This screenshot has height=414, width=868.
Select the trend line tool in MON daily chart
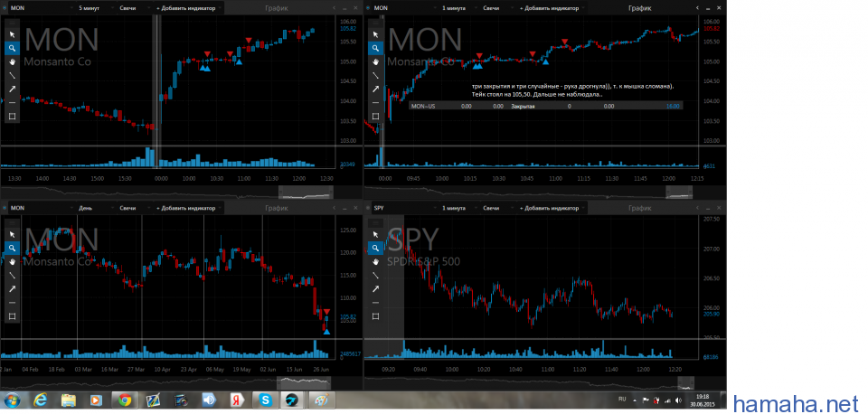[x=12, y=275]
